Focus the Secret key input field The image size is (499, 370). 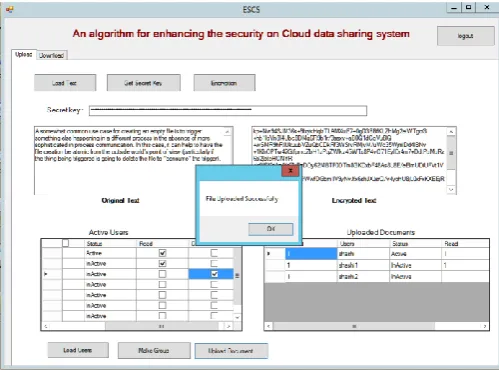coord(228,110)
